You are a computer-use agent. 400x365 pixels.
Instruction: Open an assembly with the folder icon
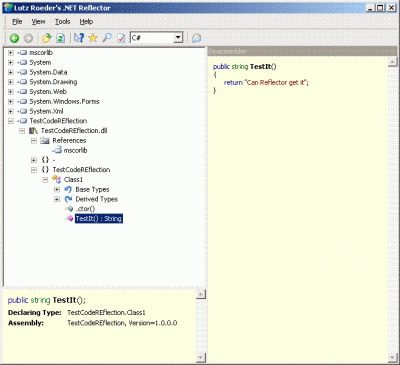[46, 38]
